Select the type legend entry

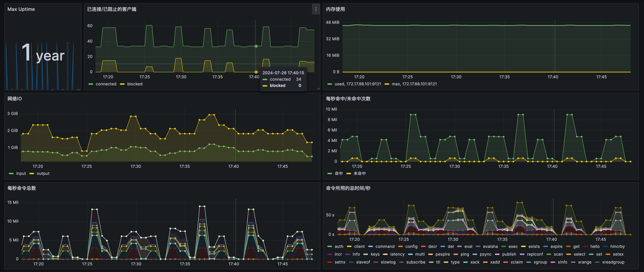(x=455, y=262)
